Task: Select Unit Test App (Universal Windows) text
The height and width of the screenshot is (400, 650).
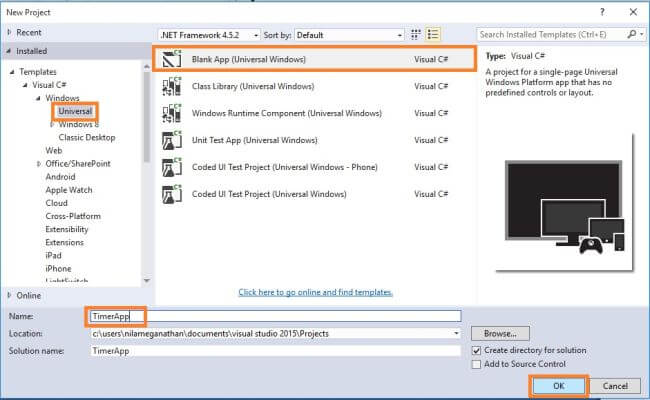Action: point(255,140)
